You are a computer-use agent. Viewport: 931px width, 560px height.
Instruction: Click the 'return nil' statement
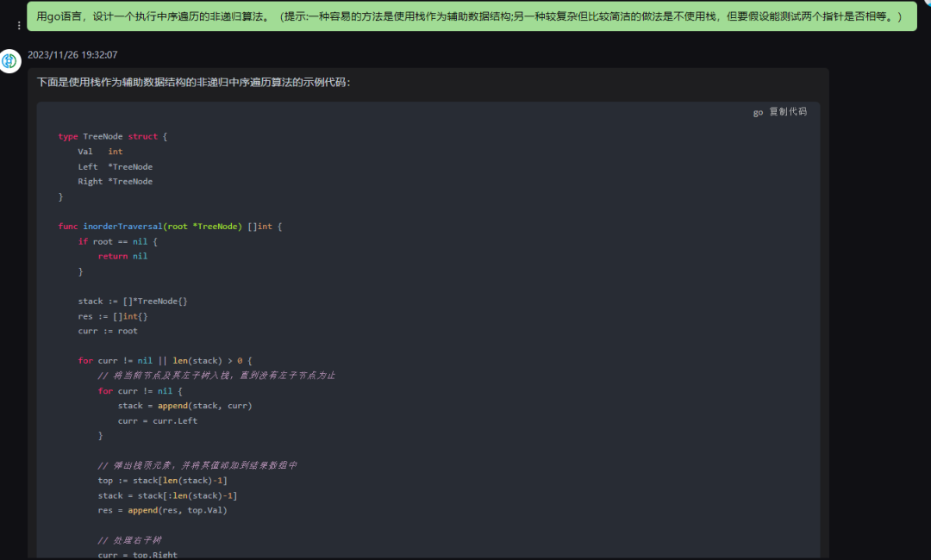click(x=123, y=256)
